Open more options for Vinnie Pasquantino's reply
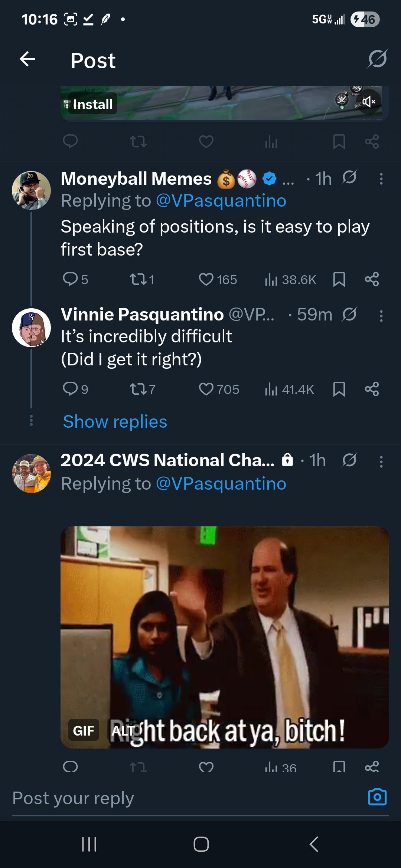This screenshot has width=401, height=868. point(381,316)
